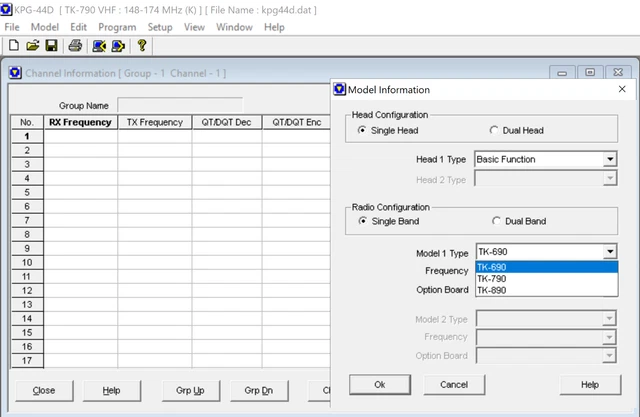Click the Group Name input field
The height and width of the screenshot is (417, 640).
click(179, 104)
